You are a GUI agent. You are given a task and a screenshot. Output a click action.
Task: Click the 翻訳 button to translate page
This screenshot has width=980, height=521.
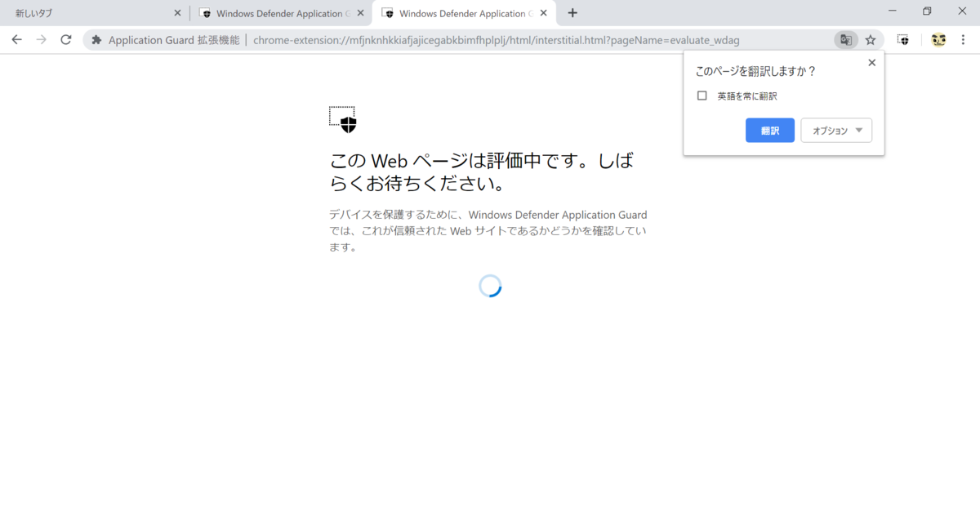click(x=769, y=130)
